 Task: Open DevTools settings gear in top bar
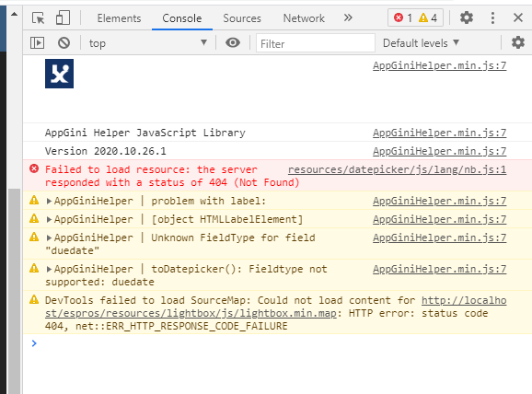(x=467, y=17)
